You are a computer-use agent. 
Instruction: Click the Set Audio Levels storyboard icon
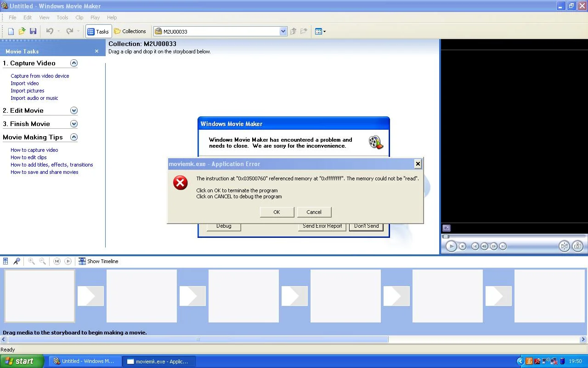click(x=6, y=261)
